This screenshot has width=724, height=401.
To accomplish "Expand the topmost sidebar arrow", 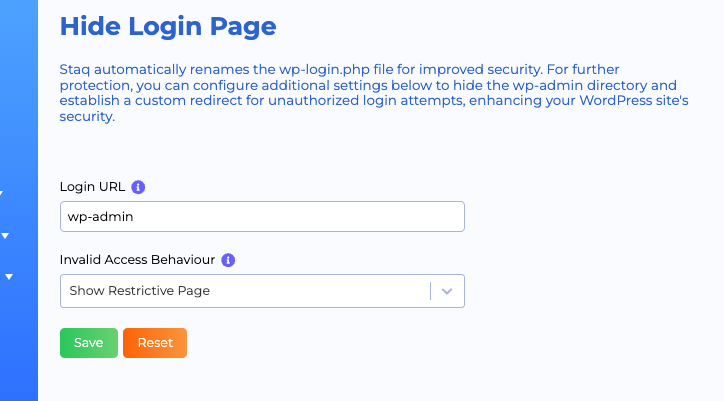I will click(3, 193).
